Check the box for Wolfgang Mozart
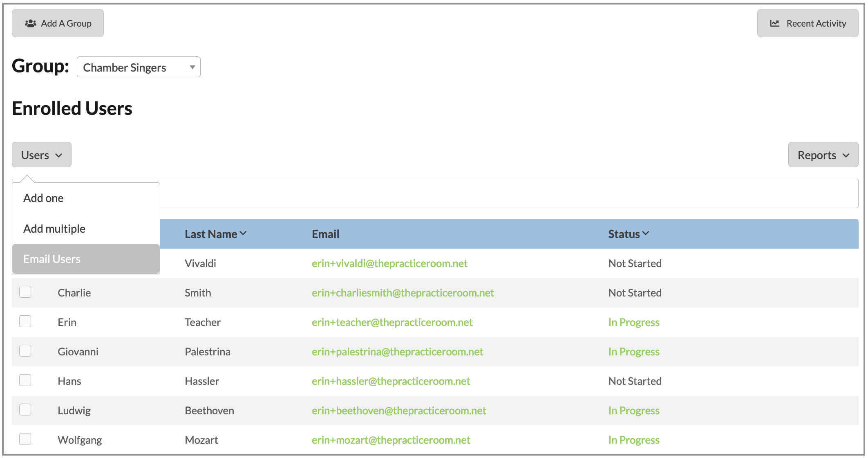Image resolution: width=868 pixels, height=458 pixels. [25, 439]
